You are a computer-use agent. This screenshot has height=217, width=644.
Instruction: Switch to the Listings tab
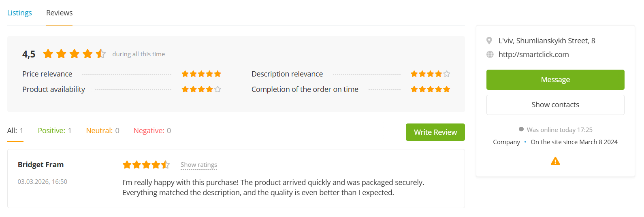[x=19, y=13]
